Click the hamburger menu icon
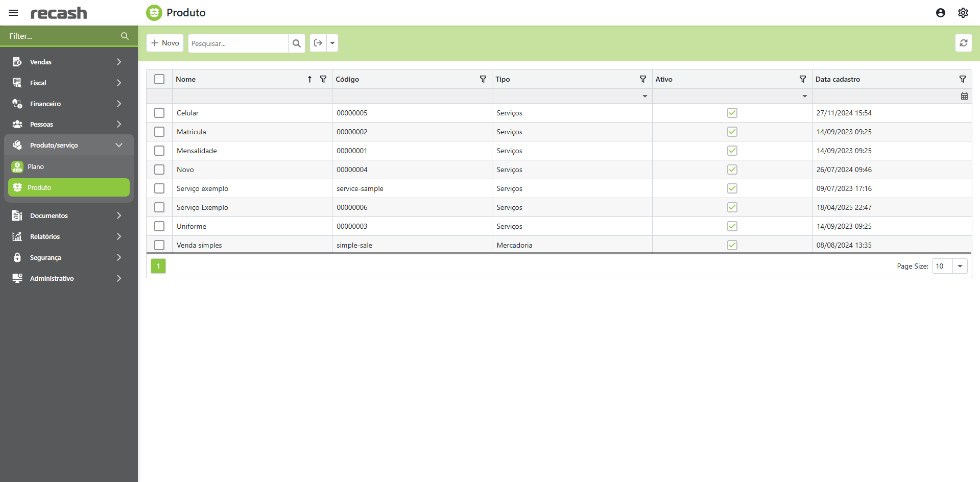This screenshot has height=482, width=980. click(x=13, y=13)
